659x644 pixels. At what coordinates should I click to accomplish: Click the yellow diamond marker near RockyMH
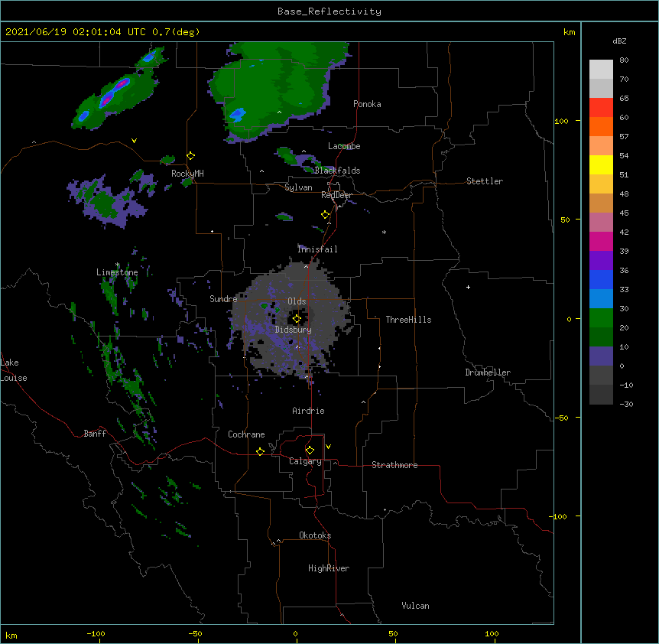(x=191, y=156)
